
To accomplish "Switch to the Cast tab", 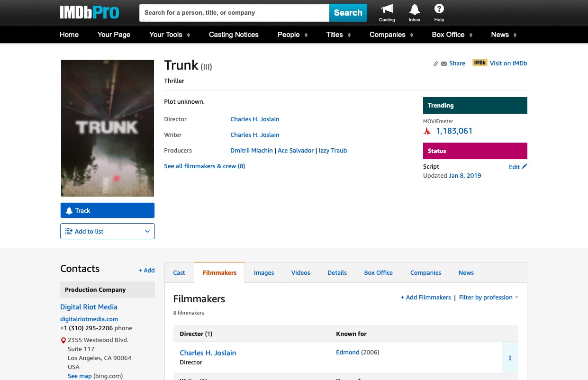I will [x=179, y=273].
